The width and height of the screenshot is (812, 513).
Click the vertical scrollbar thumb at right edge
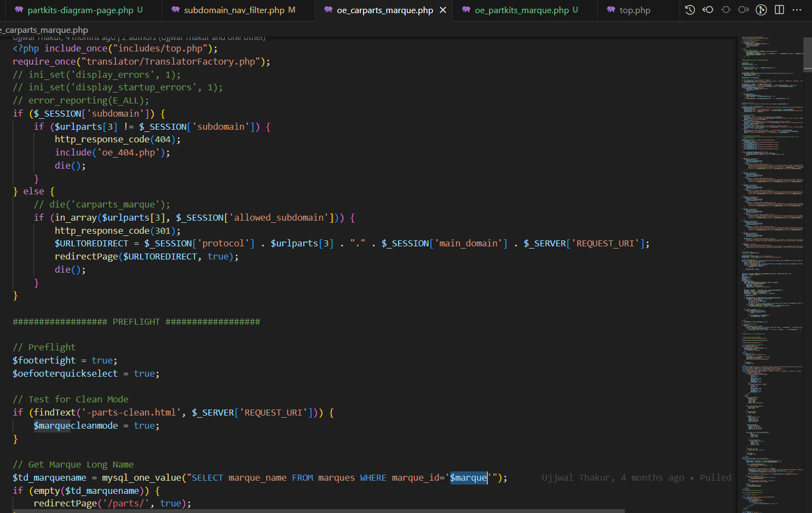(808, 55)
